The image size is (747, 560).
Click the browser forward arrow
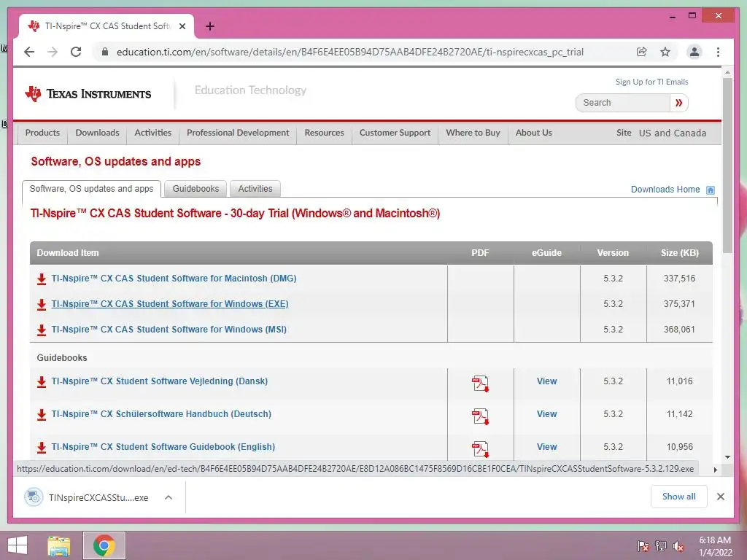tap(53, 52)
